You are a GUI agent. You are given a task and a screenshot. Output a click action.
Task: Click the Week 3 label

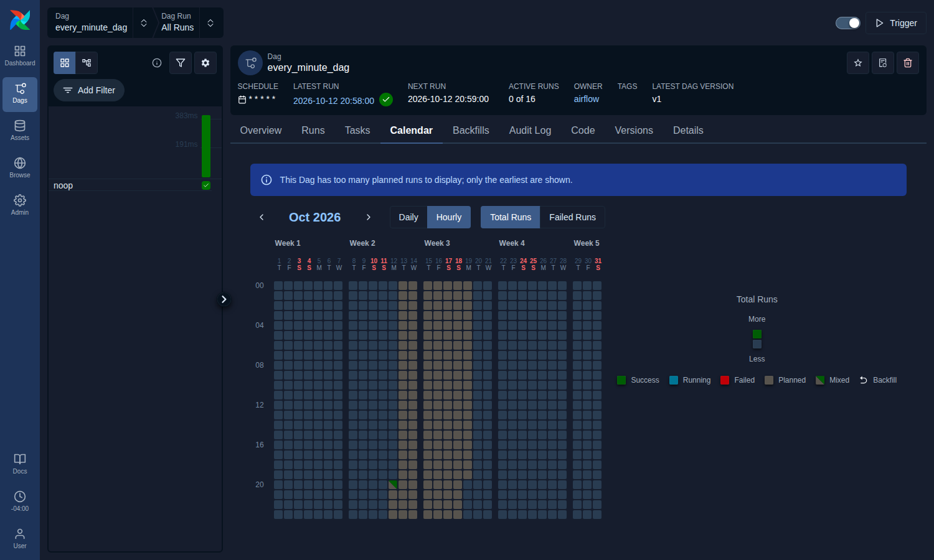pos(437,243)
